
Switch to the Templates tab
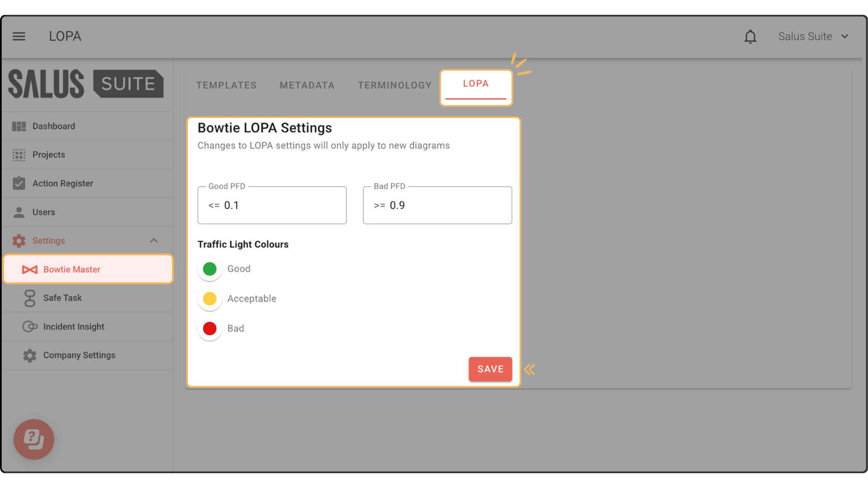pyautogui.click(x=226, y=85)
